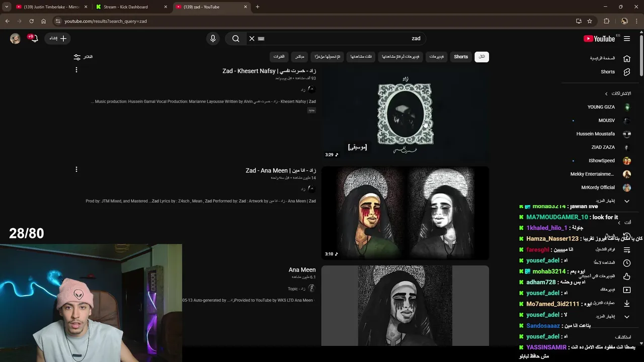Click the create '+ إنشاء' button

pyautogui.click(x=58, y=39)
